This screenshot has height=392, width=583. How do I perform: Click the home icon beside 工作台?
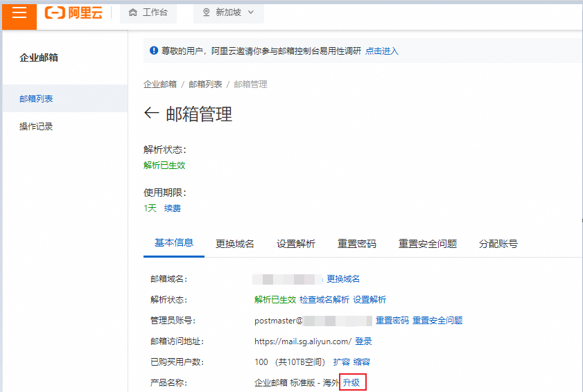tap(132, 12)
